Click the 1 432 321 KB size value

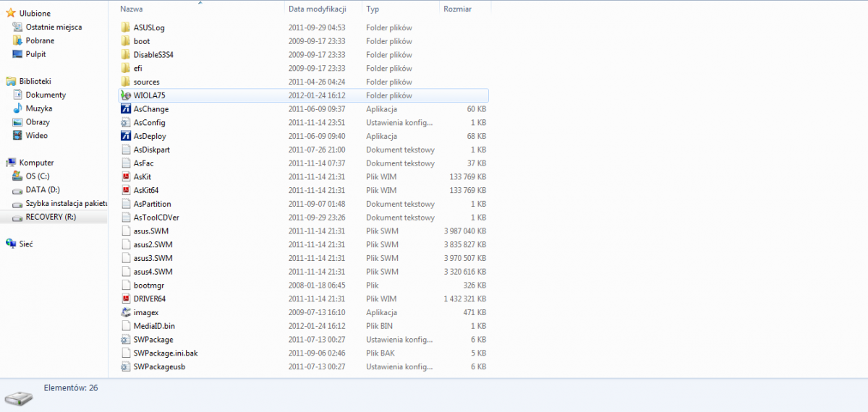[x=465, y=299]
